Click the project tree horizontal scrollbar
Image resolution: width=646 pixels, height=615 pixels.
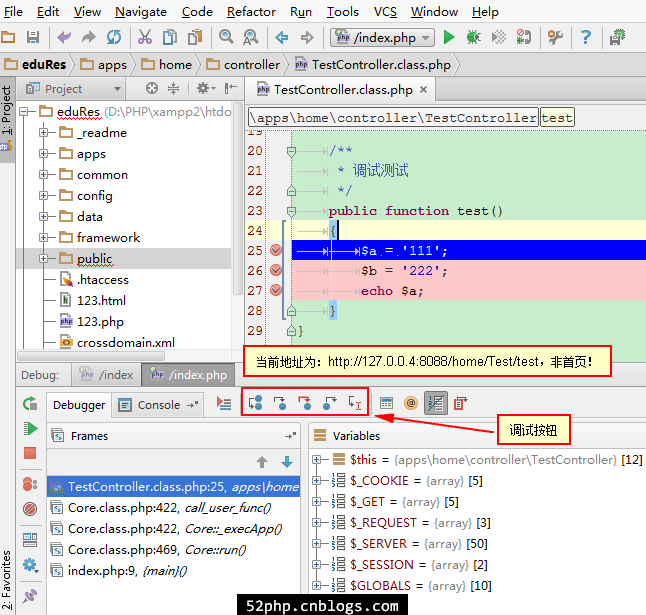tap(91, 355)
